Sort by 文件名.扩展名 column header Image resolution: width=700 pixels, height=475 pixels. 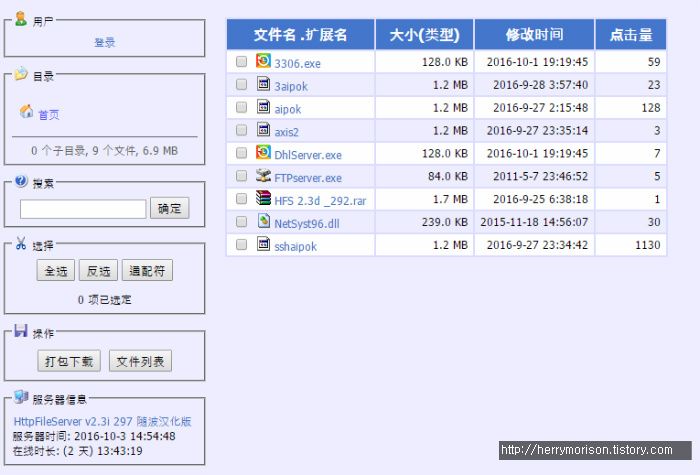click(x=300, y=34)
